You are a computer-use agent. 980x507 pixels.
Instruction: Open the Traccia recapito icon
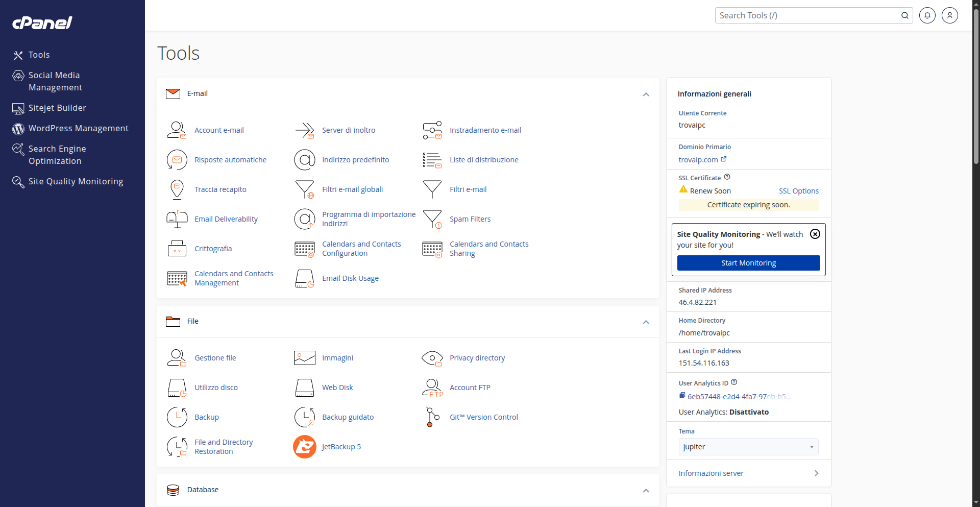177,189
